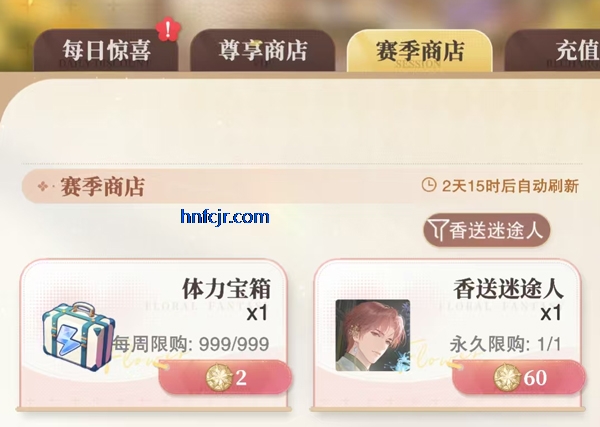
Task: Select the 赛季商店 tab
Action: coord(420,50)
